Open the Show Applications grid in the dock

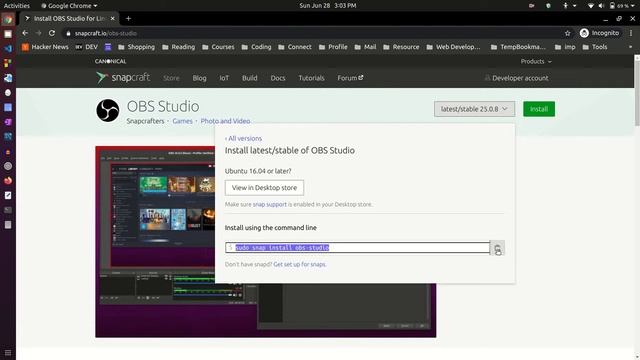[x=8, y=353]
